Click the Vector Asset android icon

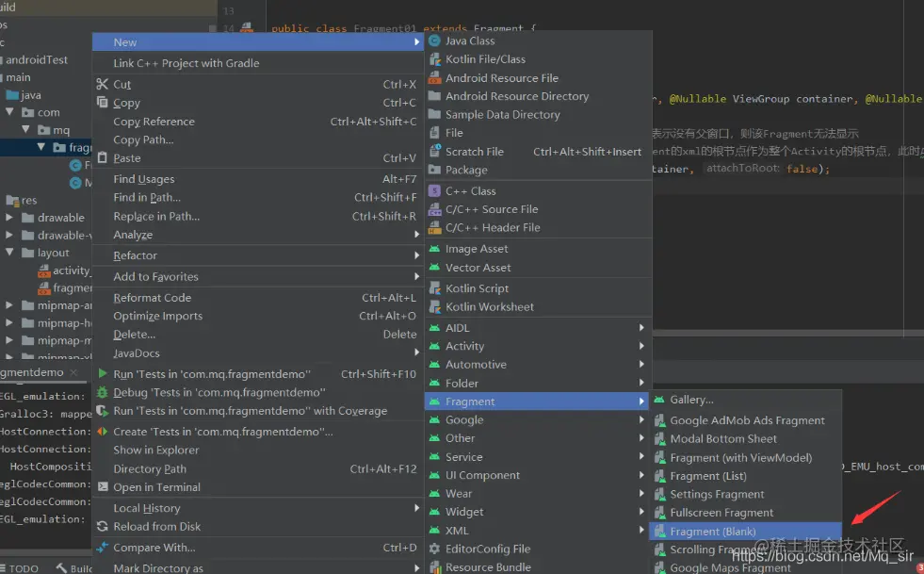tap(434, 268)
